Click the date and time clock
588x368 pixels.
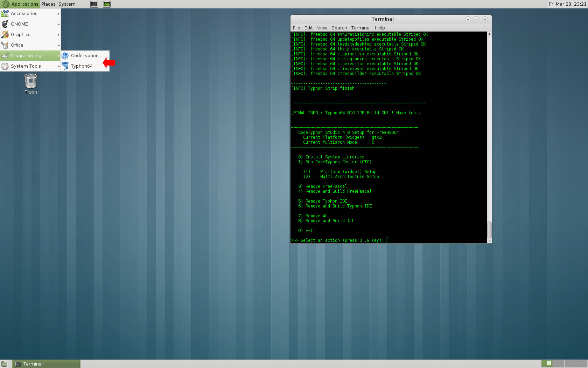(567, 4)
